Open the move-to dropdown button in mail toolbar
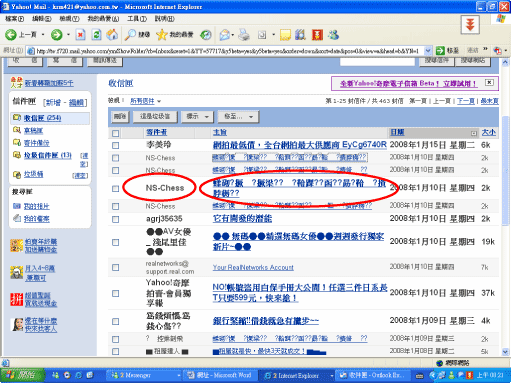Screen dimensions: 511x383 (238, 117)
